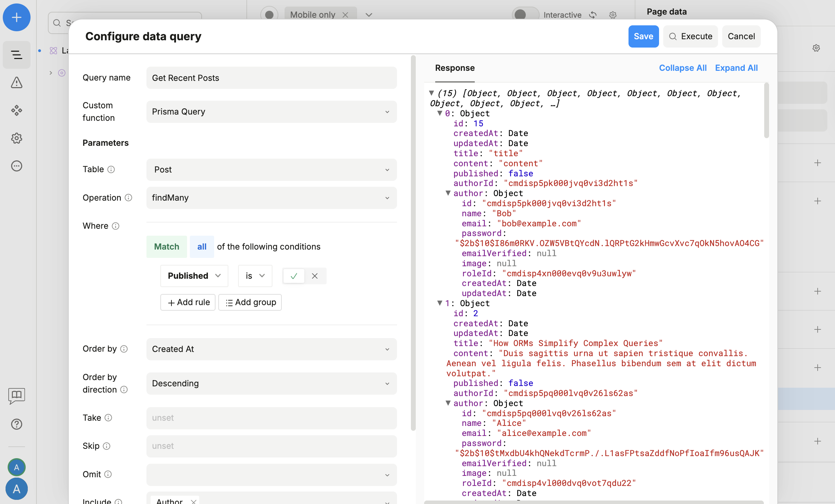This screenshot has height=504, width=835.
Task: Remove the Mobile only tag
Action: click(x=345, y=15)
